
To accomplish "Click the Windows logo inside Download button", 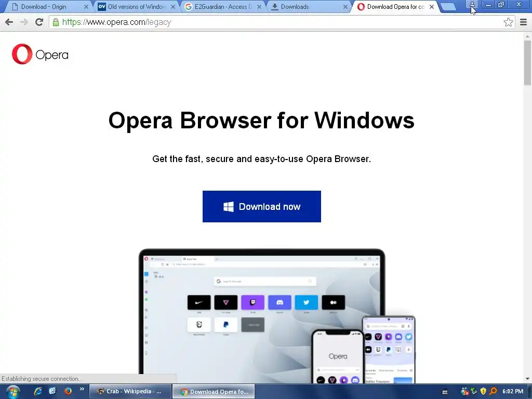I will coord(229,207).
